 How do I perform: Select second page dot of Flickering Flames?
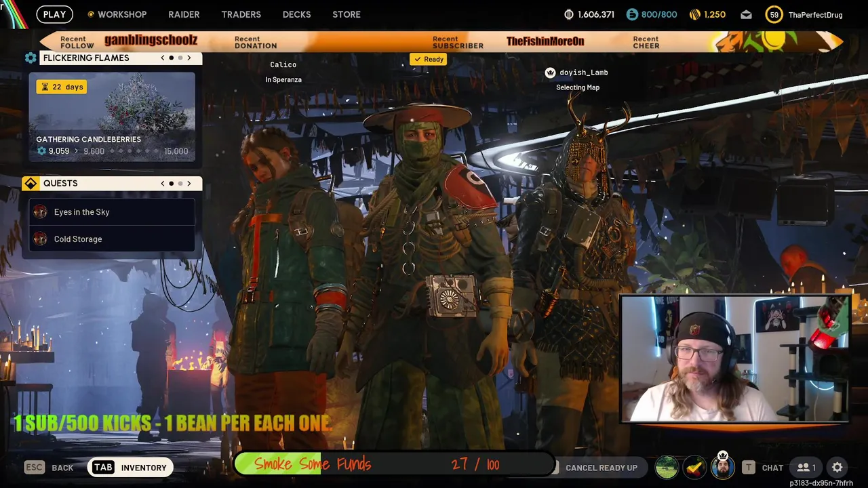click(180, 58)
